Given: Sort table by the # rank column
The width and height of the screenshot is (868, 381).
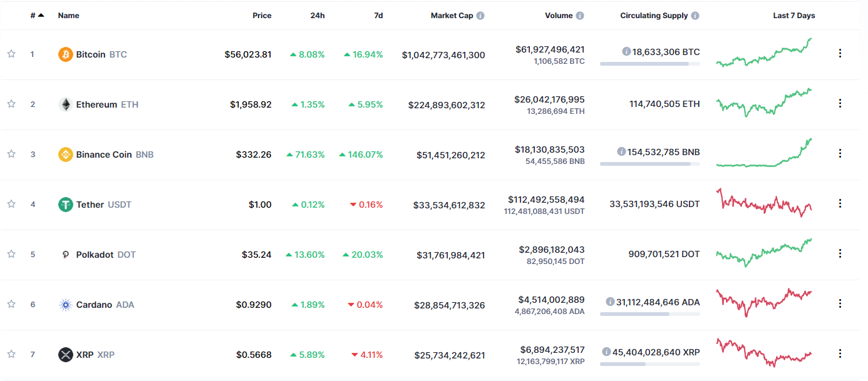Looking at the screenshot, I should pyautogui.click(x=37, y=16).
